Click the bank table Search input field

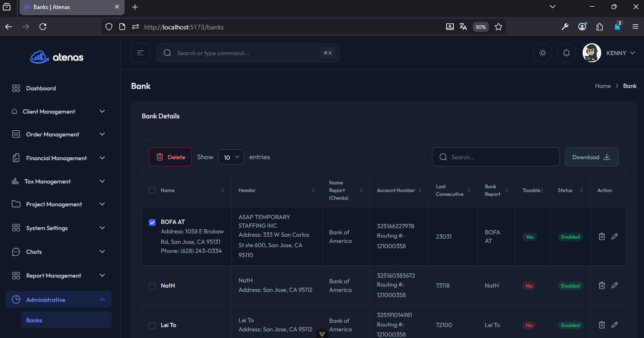coord(496,157)
